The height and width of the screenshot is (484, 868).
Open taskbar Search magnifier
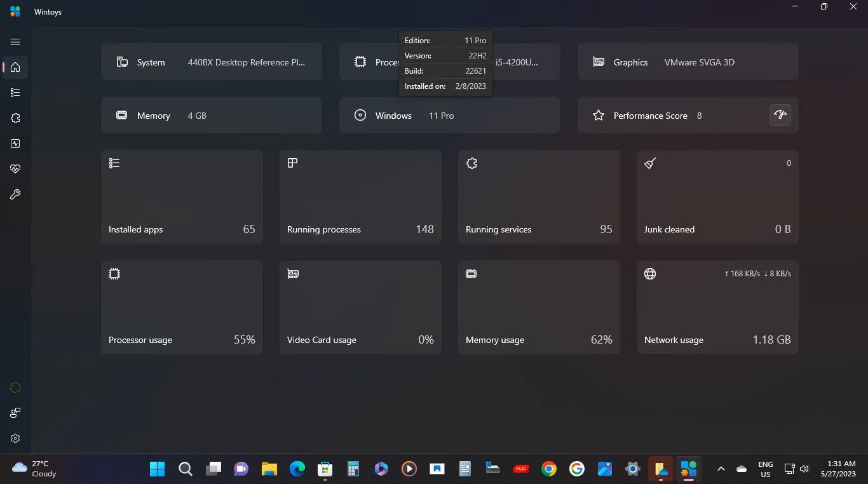pos(185,469)
